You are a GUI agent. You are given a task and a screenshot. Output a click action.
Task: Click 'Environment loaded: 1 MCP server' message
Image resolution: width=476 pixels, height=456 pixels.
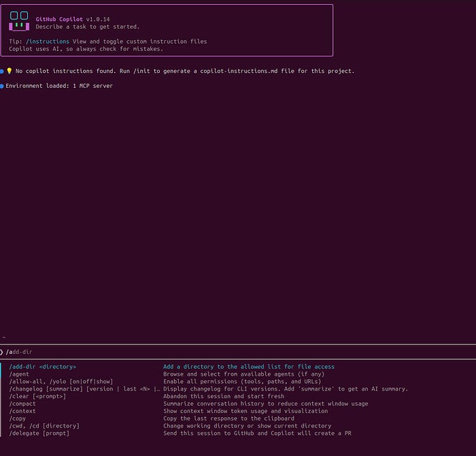pyautogui.click(x=59, y=86)
